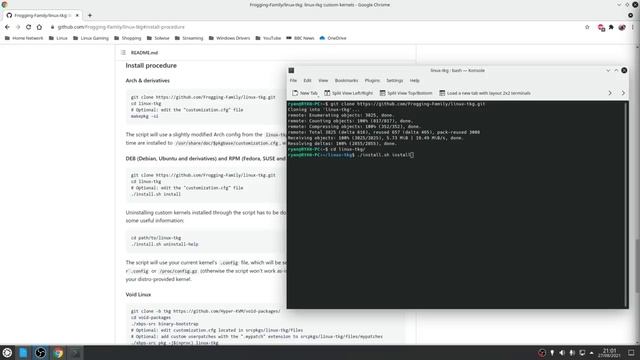Image resolution: width=640 pixels, height=360 pixels.
Task: Open the OneDrive bookmark
Action: (x=333, y=38)
